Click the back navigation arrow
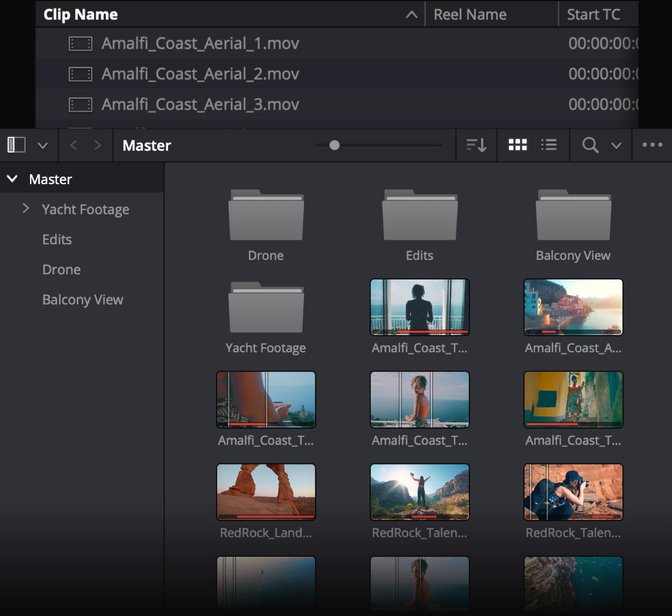The width and height of the screenshot is (672, 616). tap(73, 145)
